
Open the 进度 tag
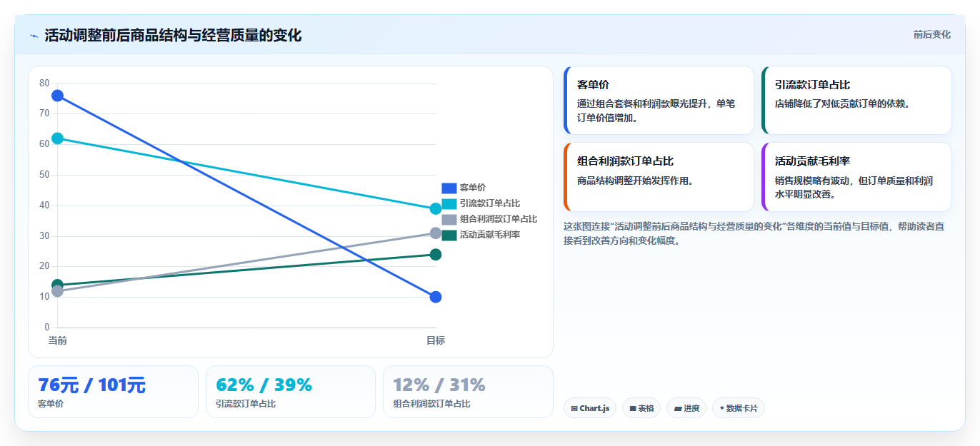pyautogui.click(x=686, y=408)
